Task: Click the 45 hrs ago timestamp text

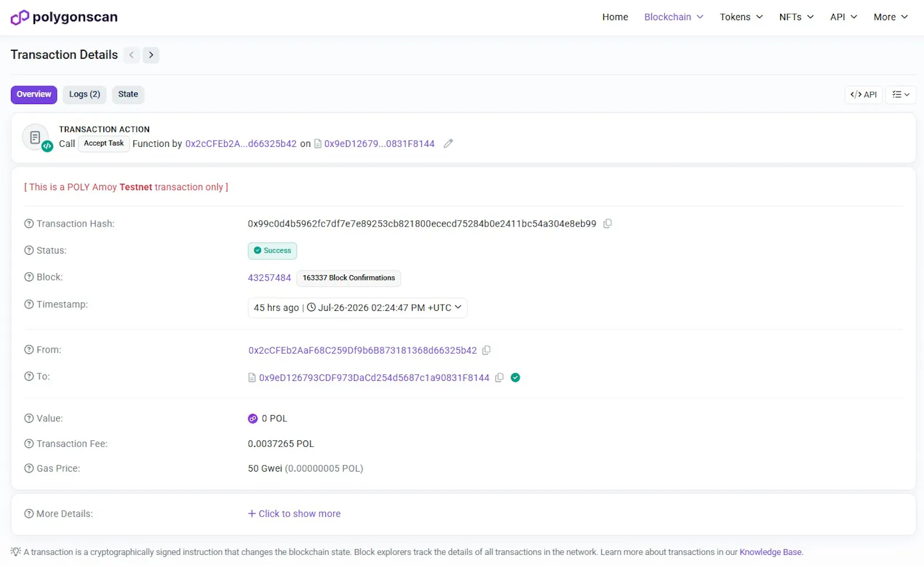Action: point(277,307)
